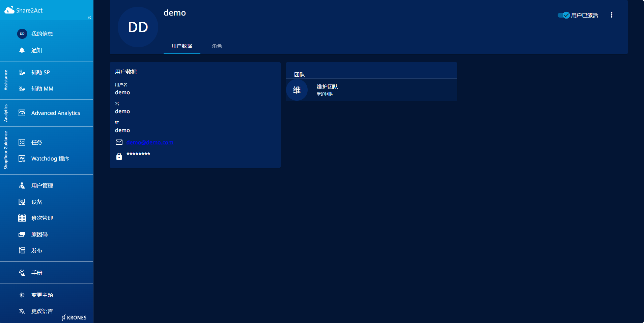This screenshot has height=323, width=644.
Task: Toggle the 用户已激活 user activation switch
Action: point(563,15)
